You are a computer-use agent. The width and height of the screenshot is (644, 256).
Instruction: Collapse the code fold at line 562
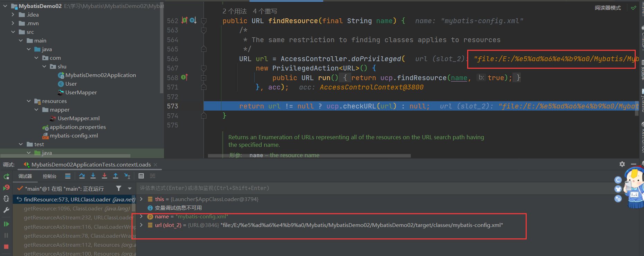[204, 21]
